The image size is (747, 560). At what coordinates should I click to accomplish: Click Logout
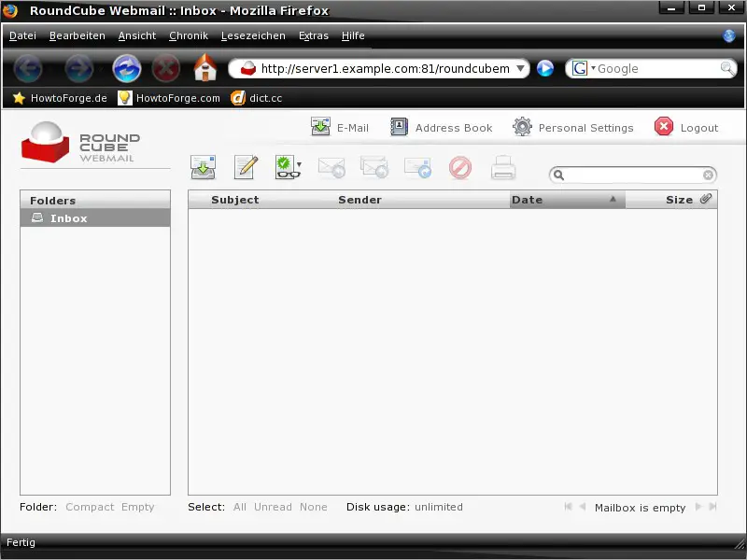pos(686,128)
